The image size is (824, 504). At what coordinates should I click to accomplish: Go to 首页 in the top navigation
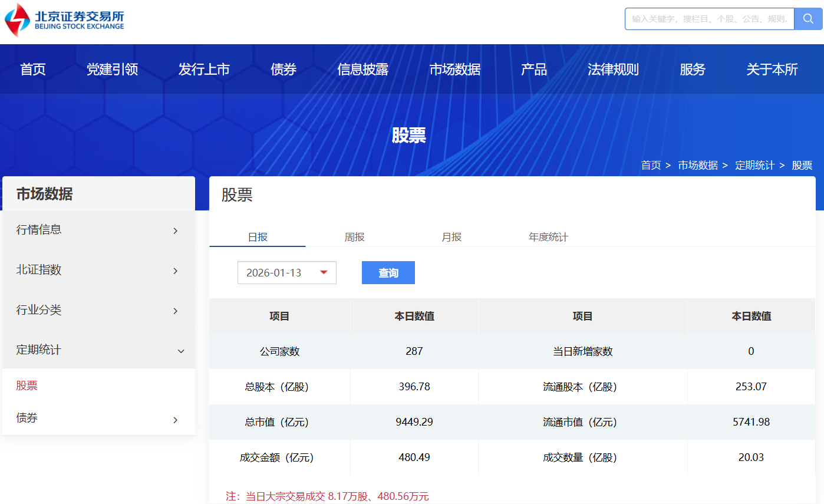click(x=33, y=70)
